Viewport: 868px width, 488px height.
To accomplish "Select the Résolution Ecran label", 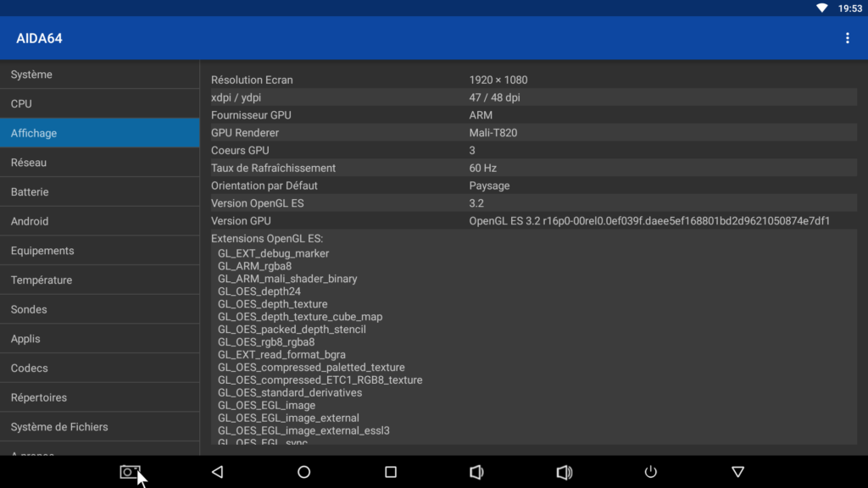I will tap(252, 80).
